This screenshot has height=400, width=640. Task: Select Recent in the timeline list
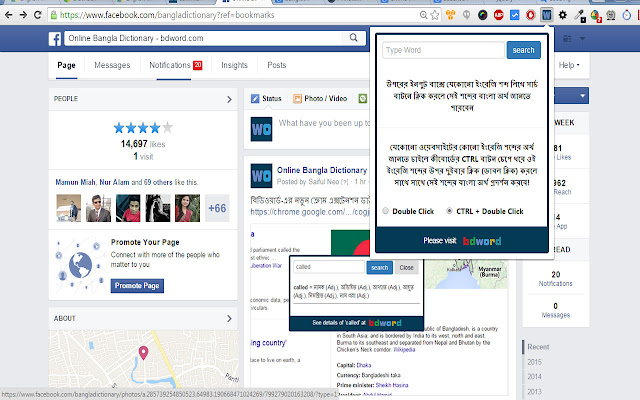pyautogui.click(x=538, y=347)
